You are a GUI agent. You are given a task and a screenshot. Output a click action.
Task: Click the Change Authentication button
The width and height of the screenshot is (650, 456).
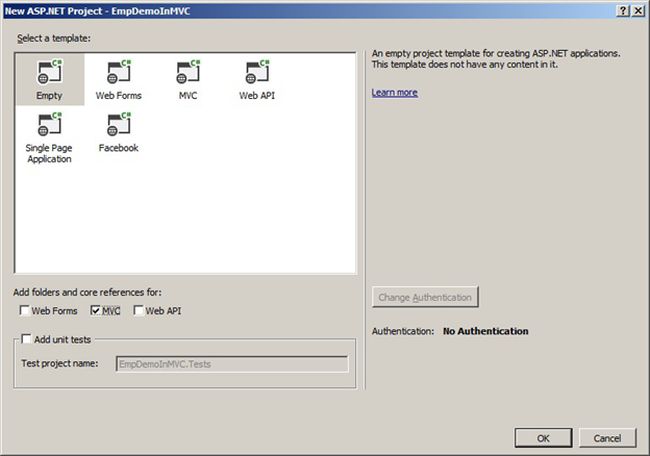[425, 297]
